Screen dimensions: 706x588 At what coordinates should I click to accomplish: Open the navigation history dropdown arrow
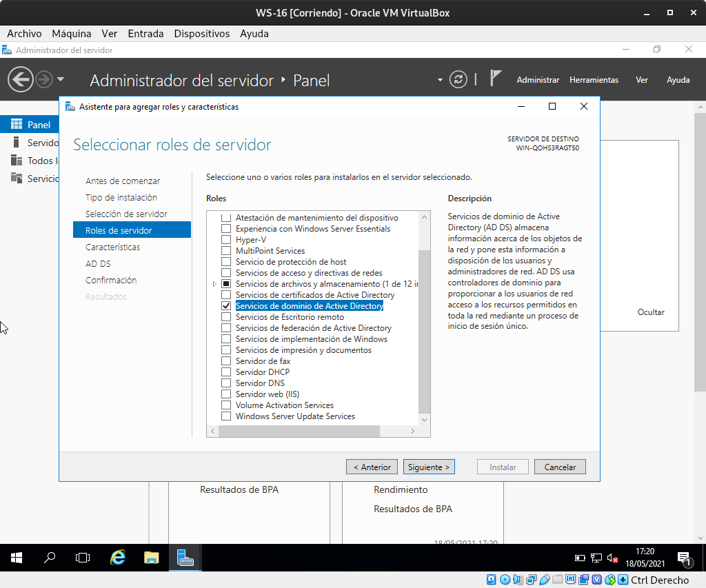[61, 80]
